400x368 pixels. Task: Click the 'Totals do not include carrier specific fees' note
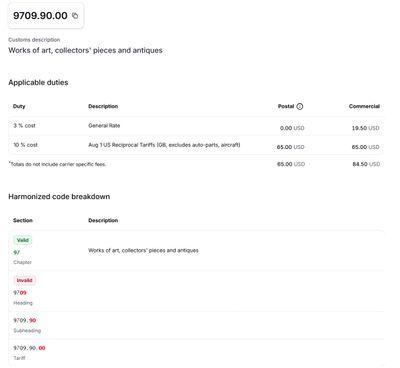(57, 164)
